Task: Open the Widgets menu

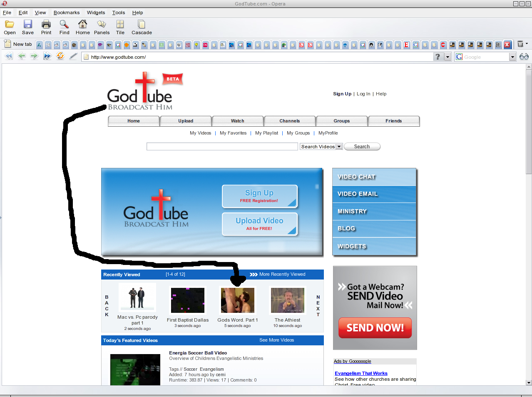Action: (96, 12)
